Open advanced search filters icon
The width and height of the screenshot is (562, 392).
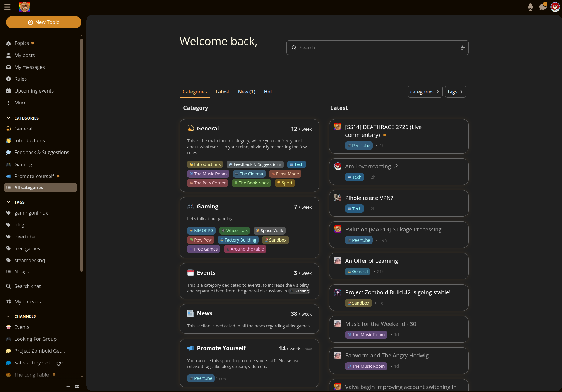463,48
